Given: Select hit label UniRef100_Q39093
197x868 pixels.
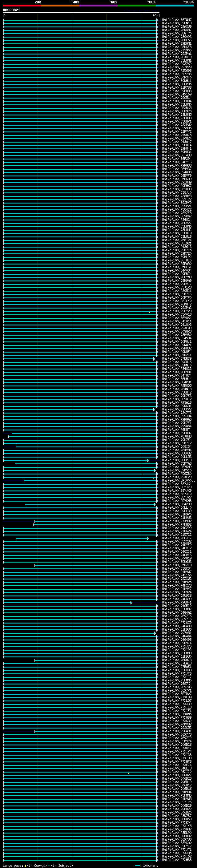Looking at the screenshot, I should (x=177, y=37).
